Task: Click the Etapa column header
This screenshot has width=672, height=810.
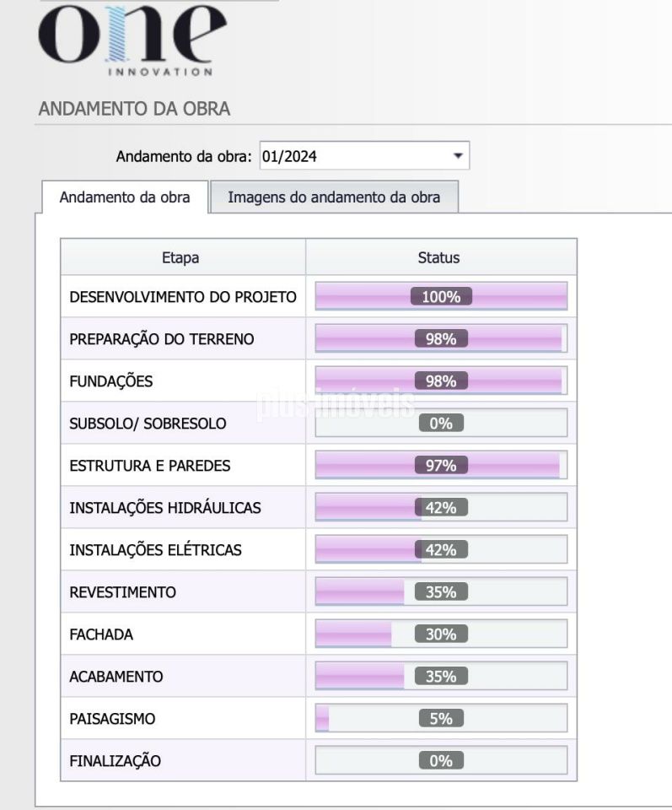Action: 182,257
